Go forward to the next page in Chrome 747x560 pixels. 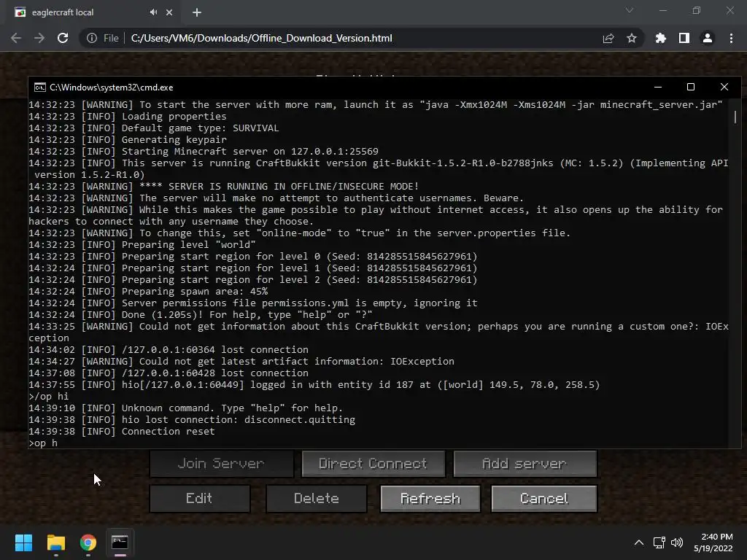pyautogui.click(x=39, y=38)
